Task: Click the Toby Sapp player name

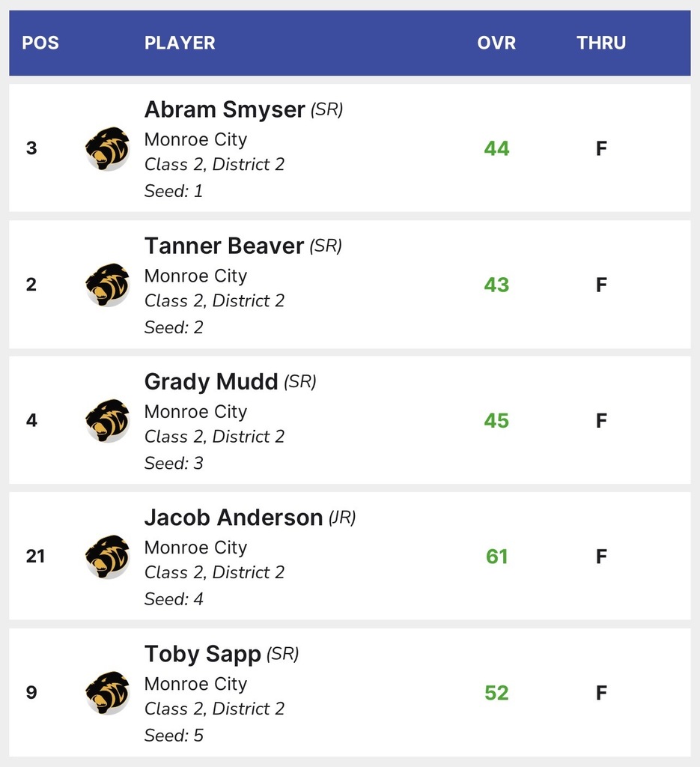Action: coord(203,654)
